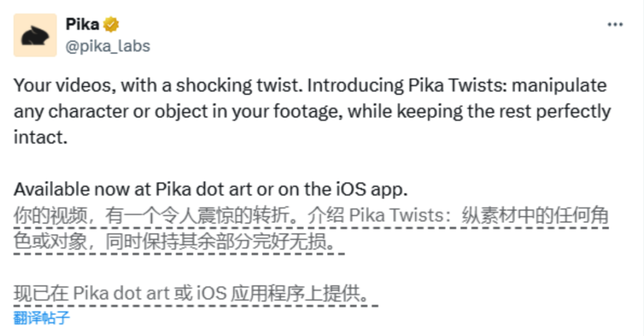Click the translated opening "你的视频"
This screenshot has width=644, height=336.
50,216
